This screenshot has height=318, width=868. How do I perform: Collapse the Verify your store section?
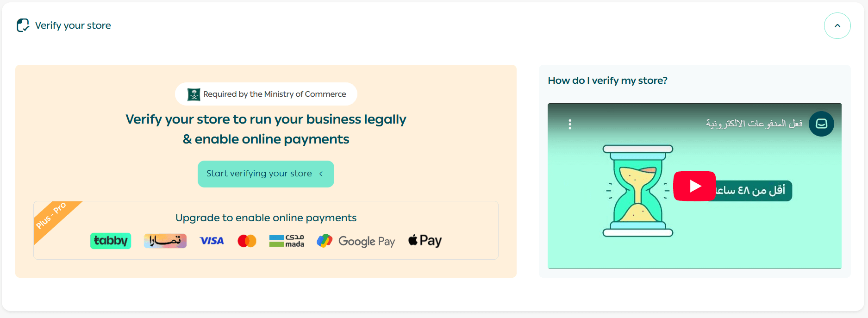[x=837, y=26]
